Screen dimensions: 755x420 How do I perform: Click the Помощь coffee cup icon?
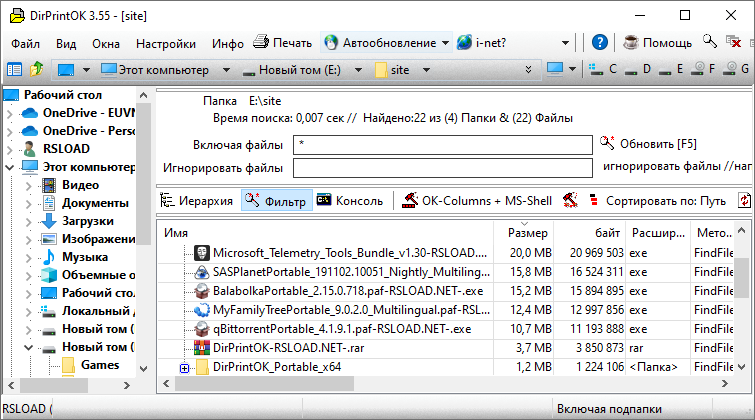631,43
